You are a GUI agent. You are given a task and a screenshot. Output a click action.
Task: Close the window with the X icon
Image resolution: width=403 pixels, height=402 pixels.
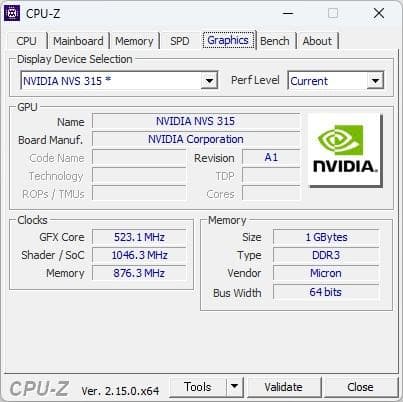tap(379, 14)
